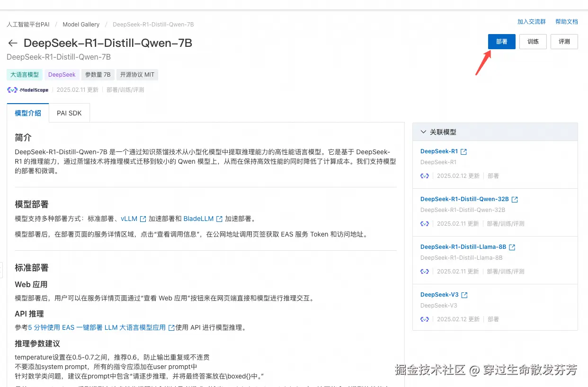Go back using the left arrow icon
Viewport: 588px width, 387px height.
13,43
